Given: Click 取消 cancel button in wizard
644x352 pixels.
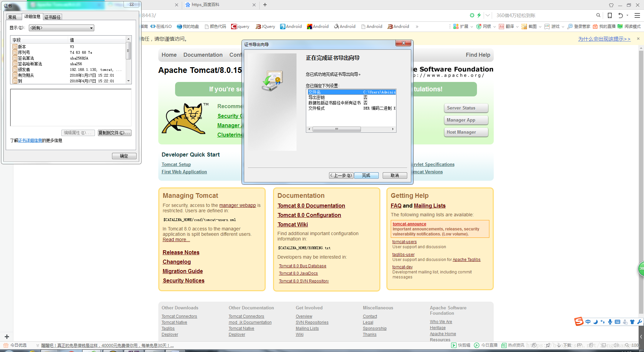Looking at the screenshot, I should (x=395, y=175).
